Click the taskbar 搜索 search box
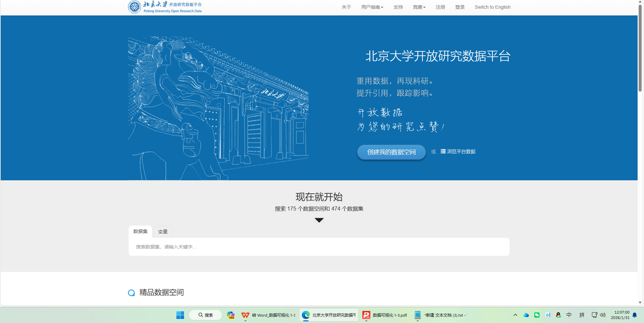This screenshot has height=323, width=644. 205,315
